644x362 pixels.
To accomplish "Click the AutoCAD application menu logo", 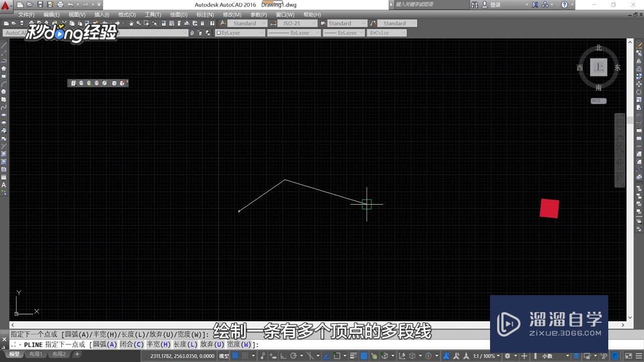I will (x=6, y=5).
